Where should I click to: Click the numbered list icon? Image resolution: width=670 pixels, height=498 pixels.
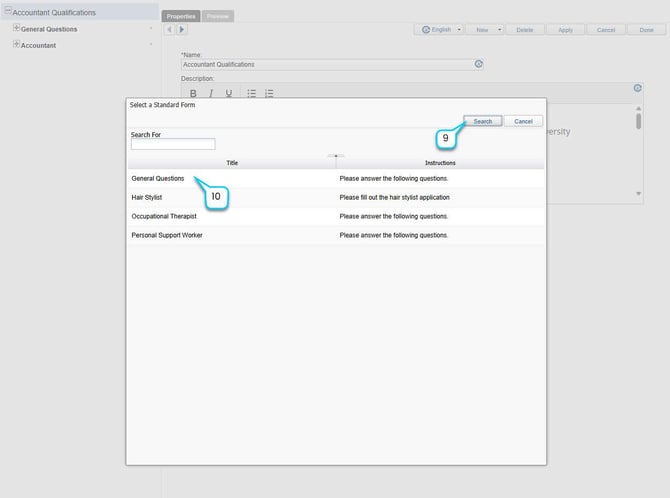(x=269, y=93)
